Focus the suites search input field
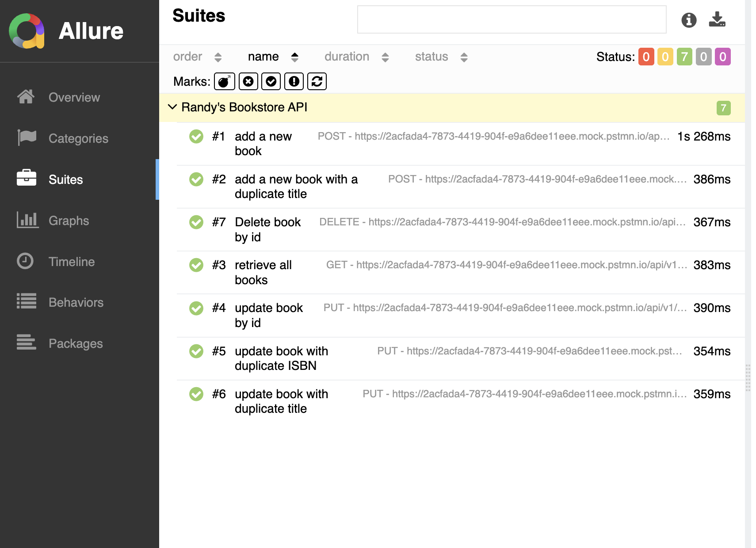 (x=512, y=19)
